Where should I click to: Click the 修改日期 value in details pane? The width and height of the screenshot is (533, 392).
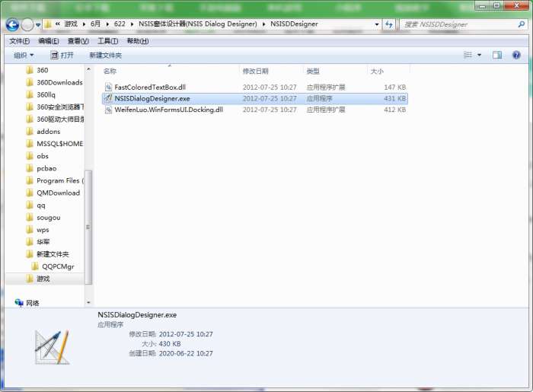(x=186, y=334)
